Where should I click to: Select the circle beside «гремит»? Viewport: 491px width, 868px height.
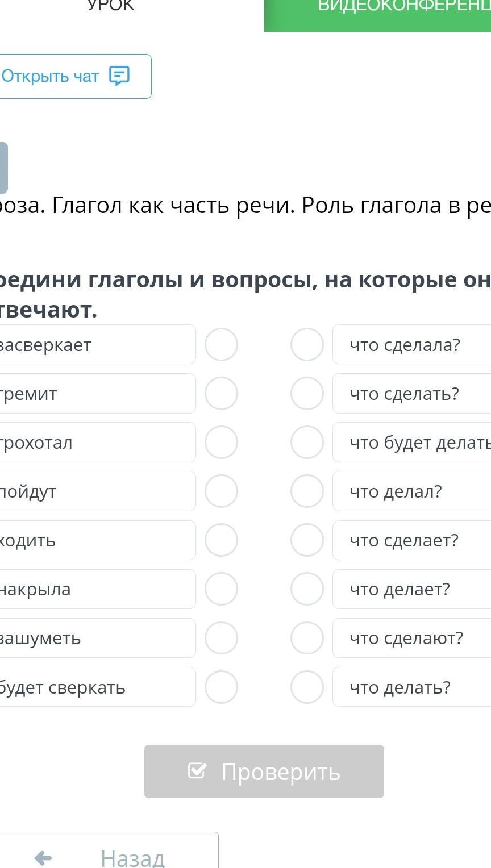point(221,394)
